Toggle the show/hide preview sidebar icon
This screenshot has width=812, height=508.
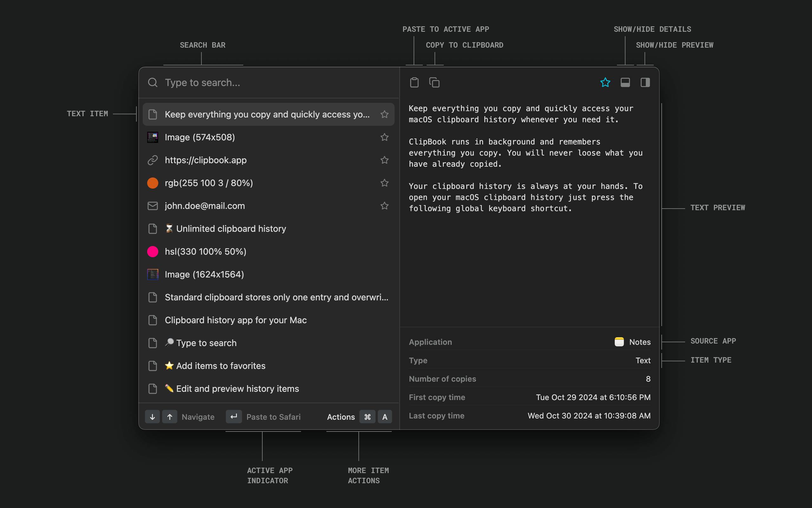click(x=645, y=82)
